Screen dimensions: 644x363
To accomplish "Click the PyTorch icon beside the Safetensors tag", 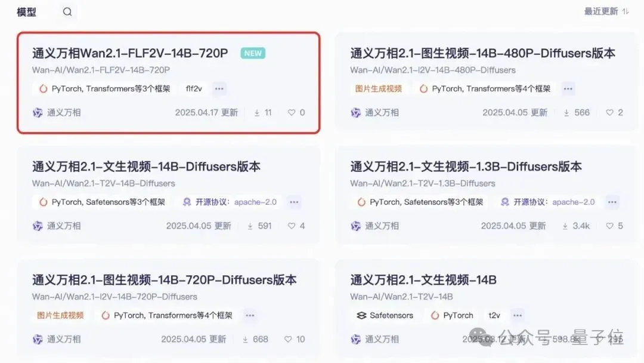I will [435, 315].
